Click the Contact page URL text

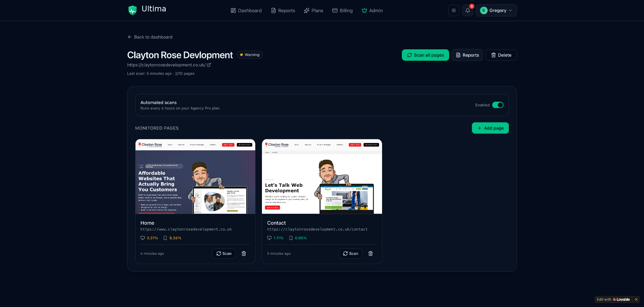click(x=317, y=229)
